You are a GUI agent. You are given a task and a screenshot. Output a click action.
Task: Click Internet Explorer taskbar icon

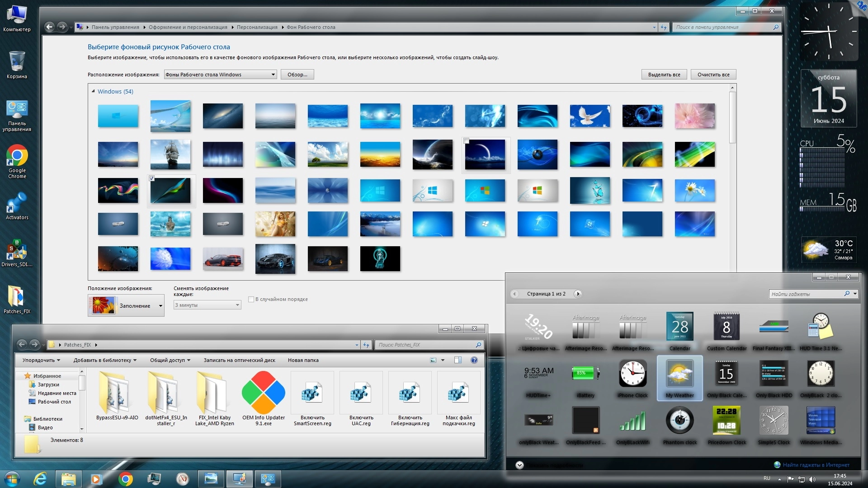[x=40, y=479]
